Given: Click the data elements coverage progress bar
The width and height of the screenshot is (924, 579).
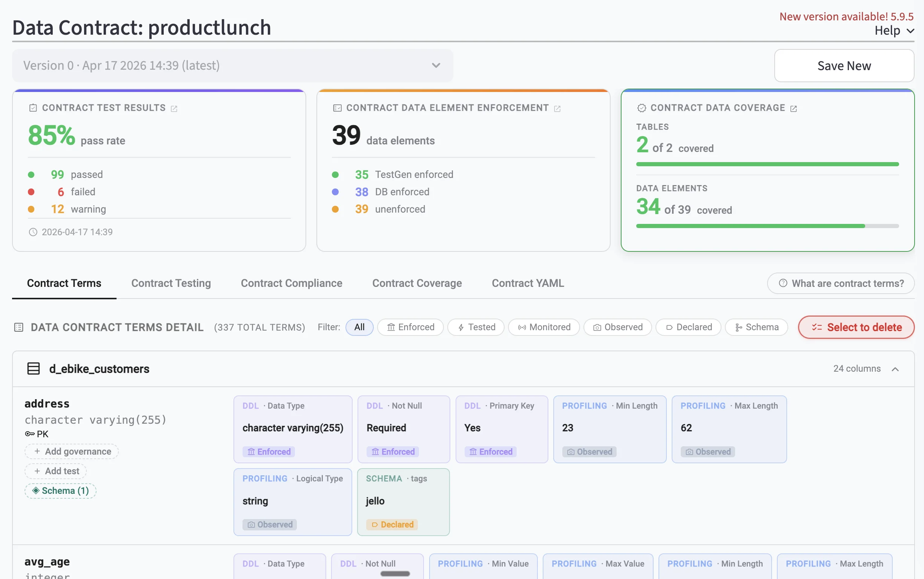Looking at the screenshot, I should pyautogui.click(x=767, y=226).
